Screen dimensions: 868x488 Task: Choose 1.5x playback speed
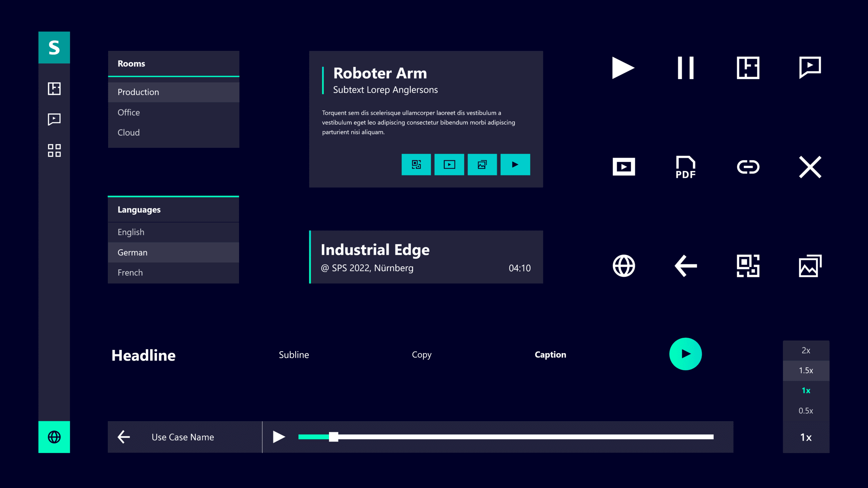[806, 370]
